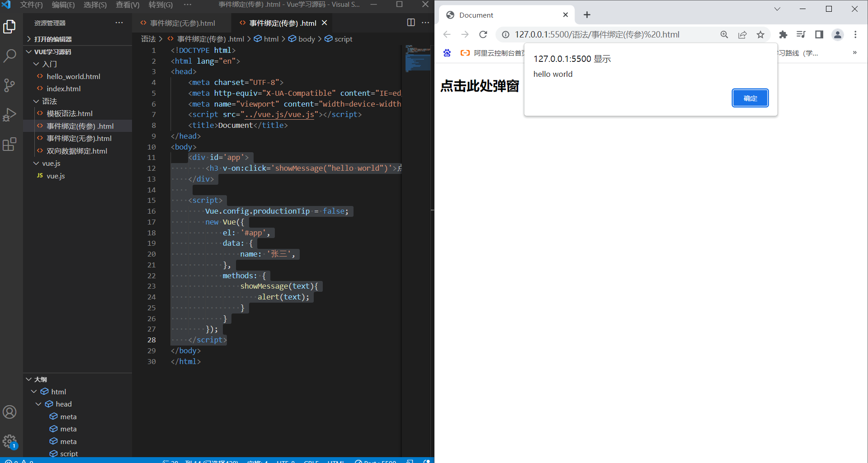Open explorer panel more actions menu

(119, 23)
